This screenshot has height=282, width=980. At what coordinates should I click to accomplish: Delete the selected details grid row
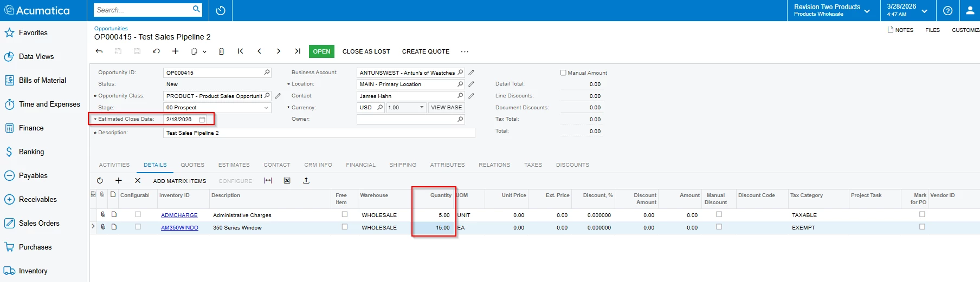(x=138, y=181)
